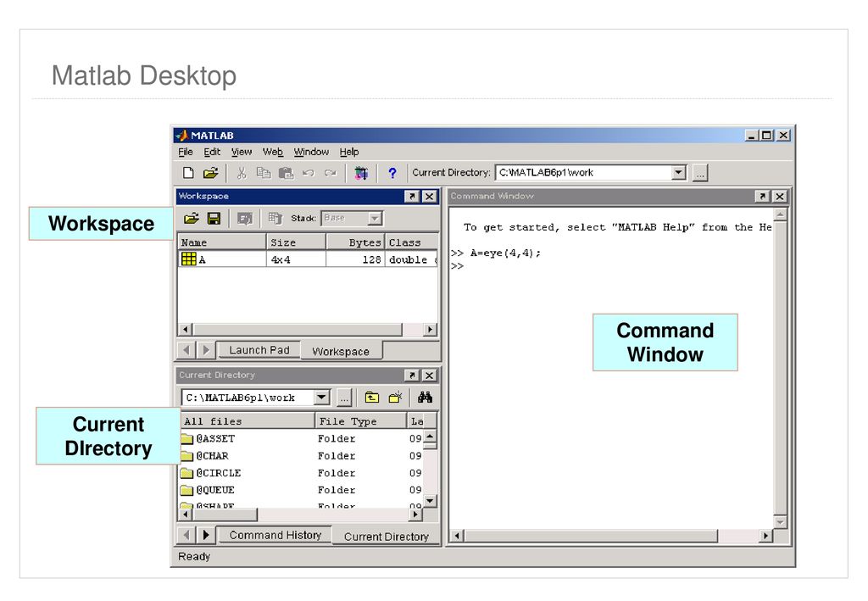Switch to the Workspace tab
Screen dimensions: 868x601
pyautogui.click(x=341, y=352)
